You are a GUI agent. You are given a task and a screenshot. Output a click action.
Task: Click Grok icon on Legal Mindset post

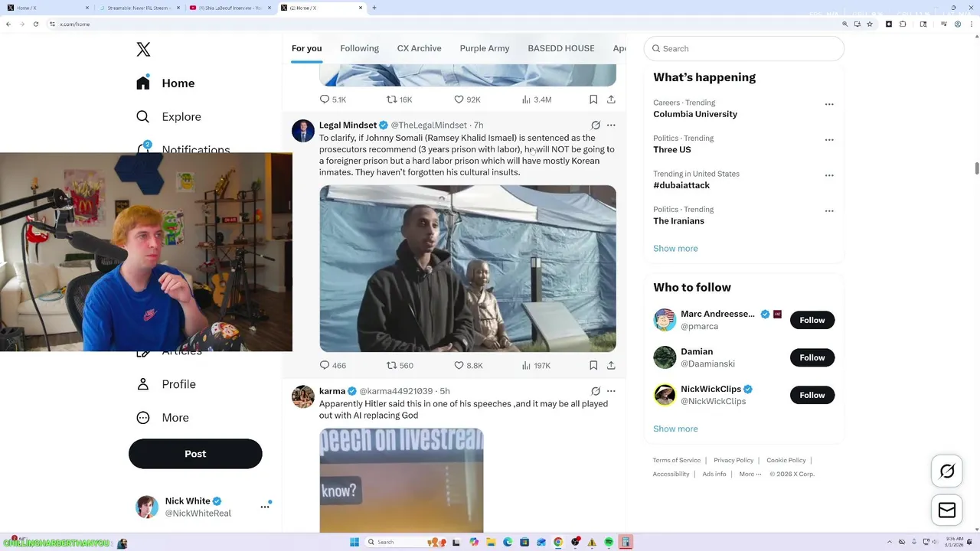(596, 125)
